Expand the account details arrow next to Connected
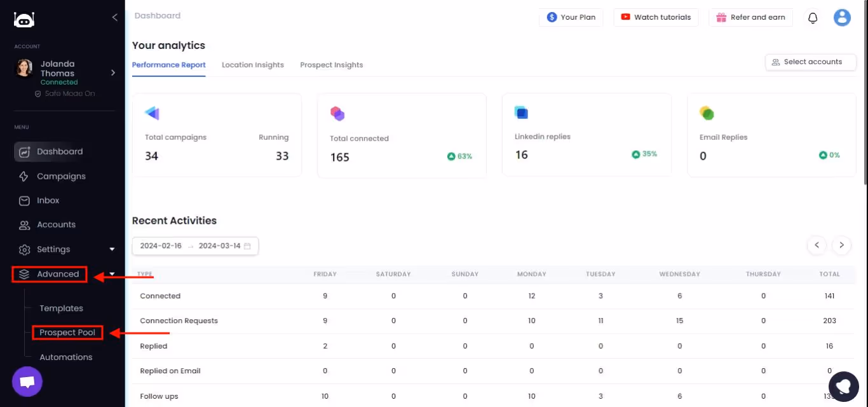This screenshot has width=868, height=407. [112, 72]
